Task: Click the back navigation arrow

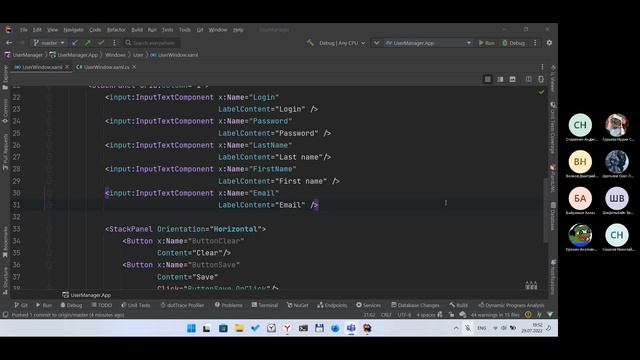Action: pos(9,43)
